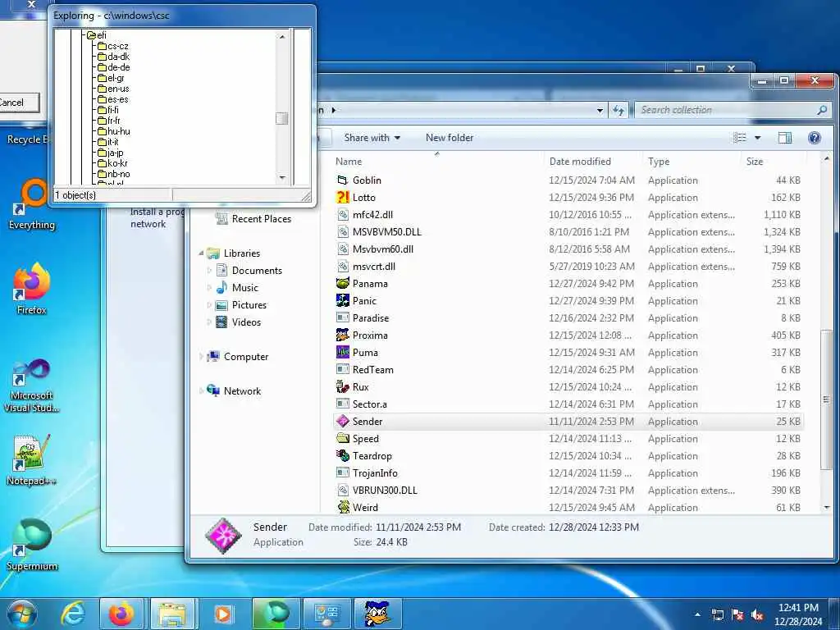Select the Puma application icon
840x630 pixels.
(x=342, y=352)
